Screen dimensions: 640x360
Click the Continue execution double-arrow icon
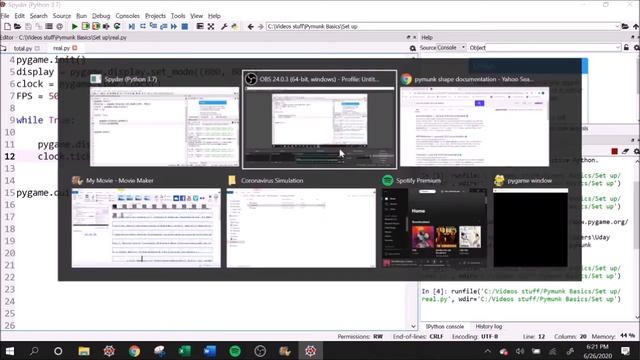coord(174,27)
